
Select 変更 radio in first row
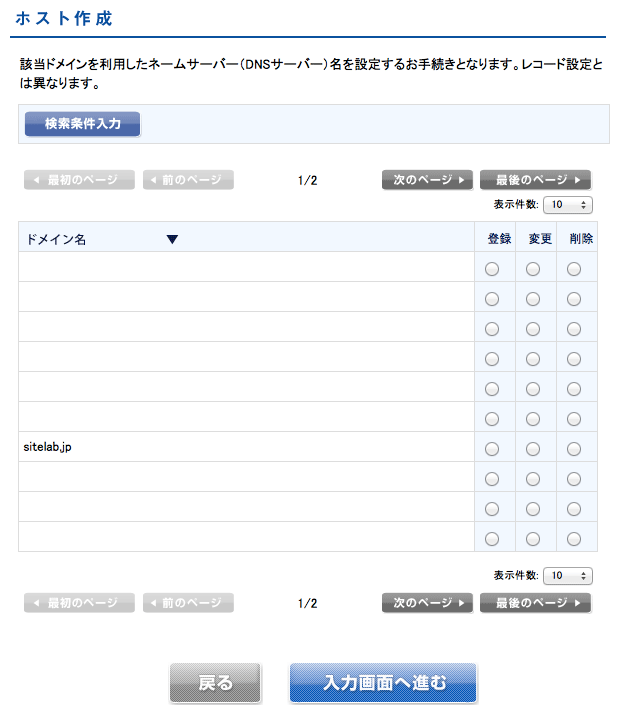tap(533, 268)
